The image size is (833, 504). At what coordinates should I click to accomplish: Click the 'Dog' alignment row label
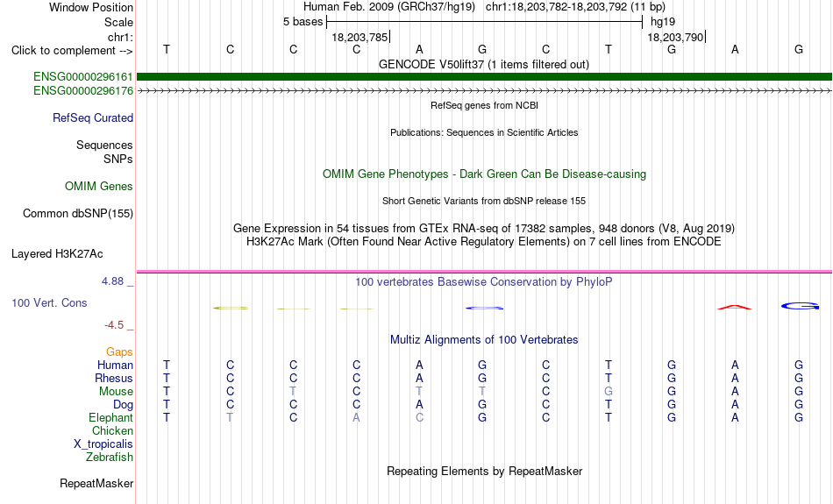click(x=124, y=405)
